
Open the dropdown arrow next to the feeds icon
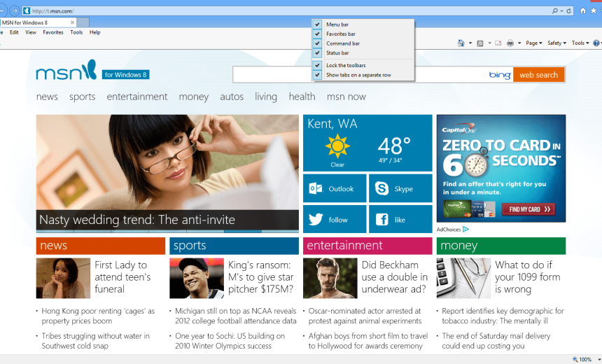(x=489, y=43)
